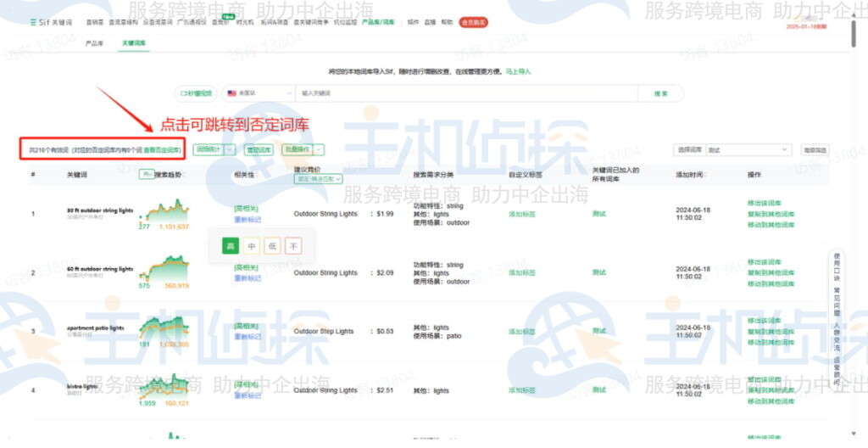Image resolution: width=868 pixels, height=448 pixels.
Task: Open the Sif hamburger menu icon
Action: 33,23
